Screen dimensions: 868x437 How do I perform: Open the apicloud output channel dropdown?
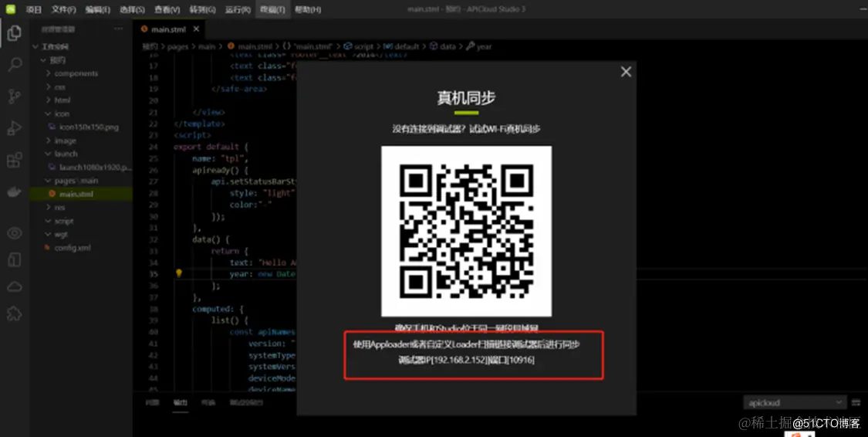[x=795, y=403]
